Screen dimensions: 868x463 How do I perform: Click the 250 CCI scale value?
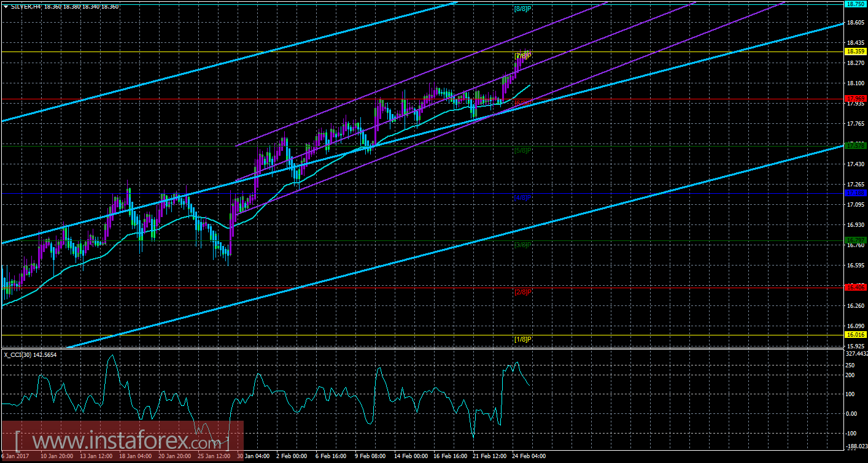tap(850, 364)
